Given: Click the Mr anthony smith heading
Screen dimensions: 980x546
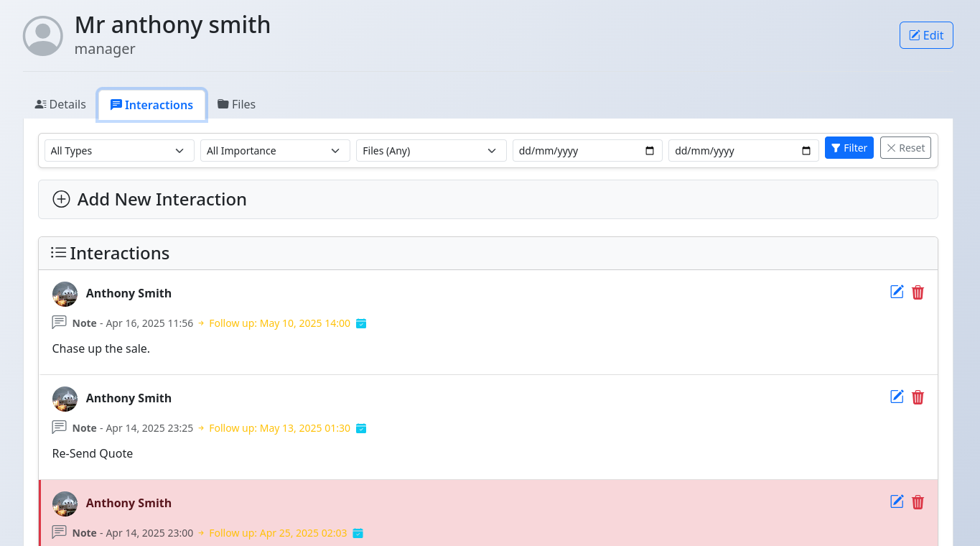Looking at the screenshot, I should 173,24.
